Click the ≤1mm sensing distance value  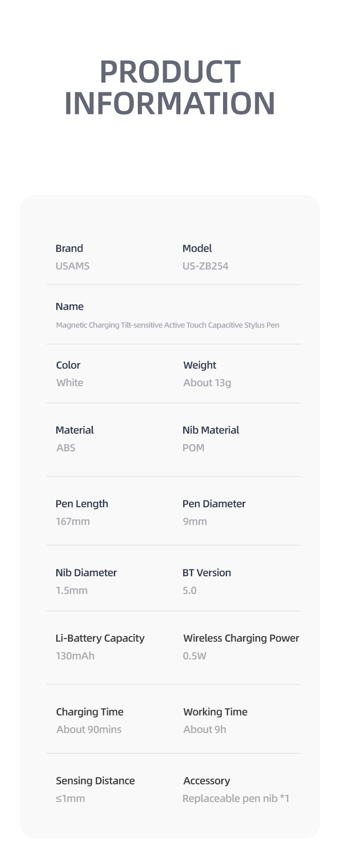70,798
